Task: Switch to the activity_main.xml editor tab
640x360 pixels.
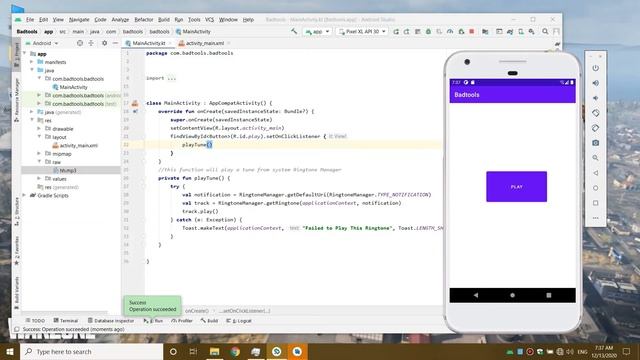Action: click(204, 43)
